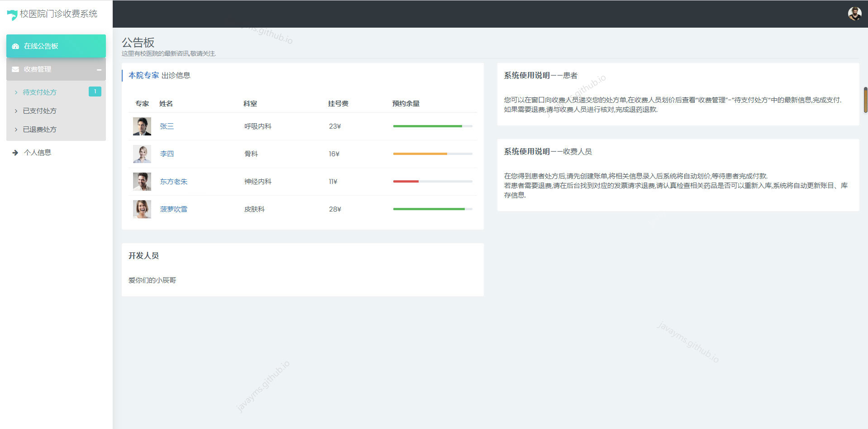
Task: Click the dashboard icon beside 在线公告板
Action: point(16,46)
